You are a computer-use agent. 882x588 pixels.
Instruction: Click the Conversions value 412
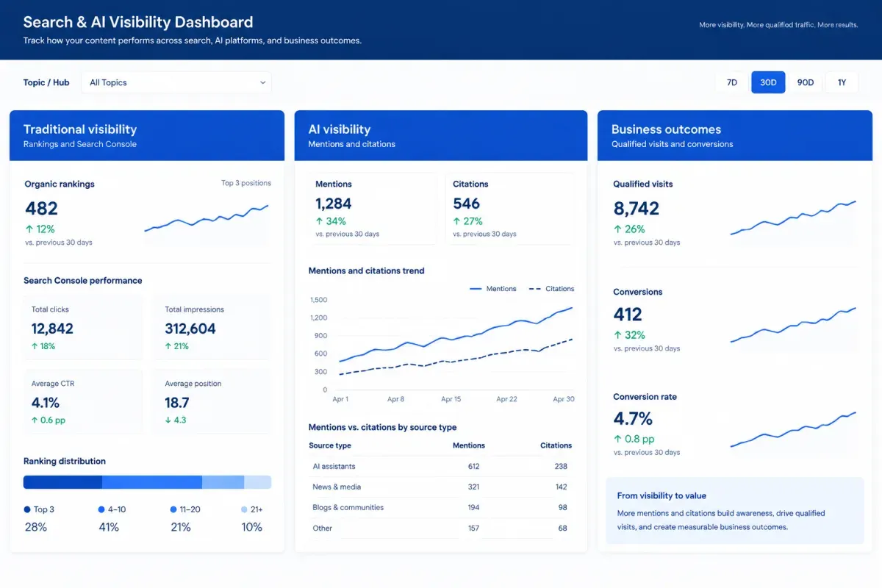coord(628,315)
